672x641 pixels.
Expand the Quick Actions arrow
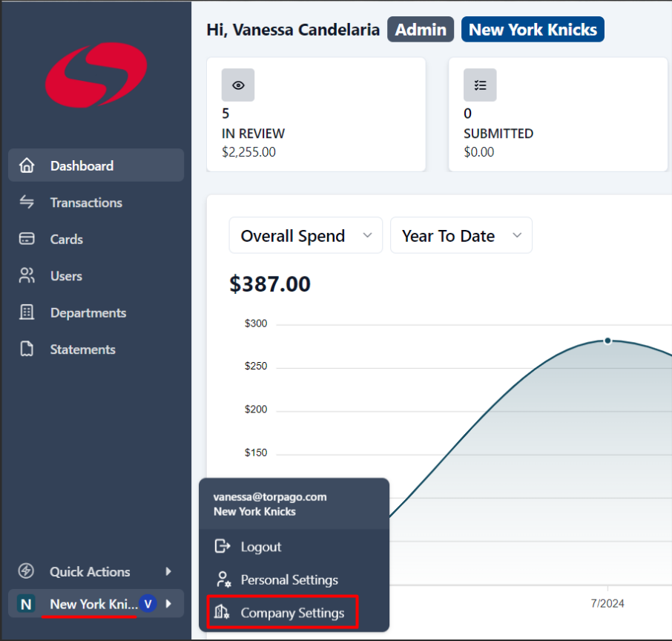click(x=168, y=571)
